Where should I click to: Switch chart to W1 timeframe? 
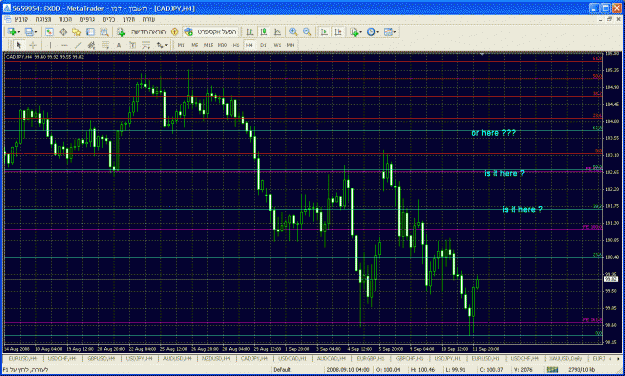tap(277, 45)
